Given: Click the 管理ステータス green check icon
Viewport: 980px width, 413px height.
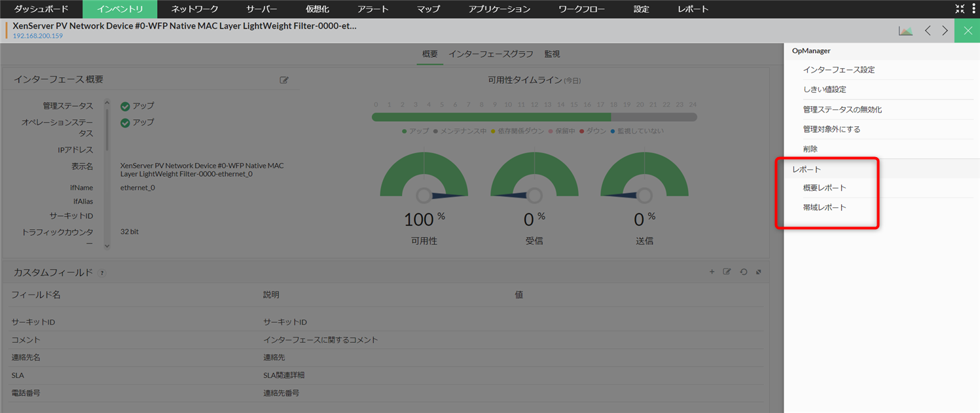Looking at the screenshot, I should click(125, 106).
